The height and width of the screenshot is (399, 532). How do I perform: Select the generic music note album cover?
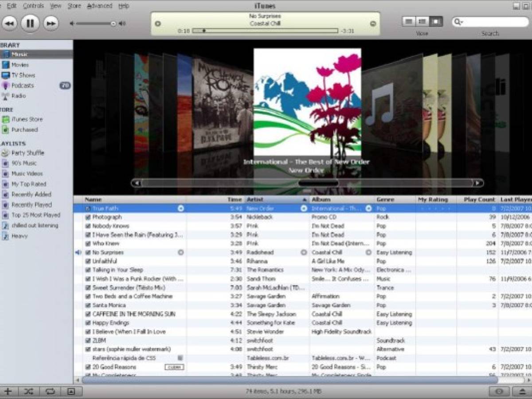point(392,106)
